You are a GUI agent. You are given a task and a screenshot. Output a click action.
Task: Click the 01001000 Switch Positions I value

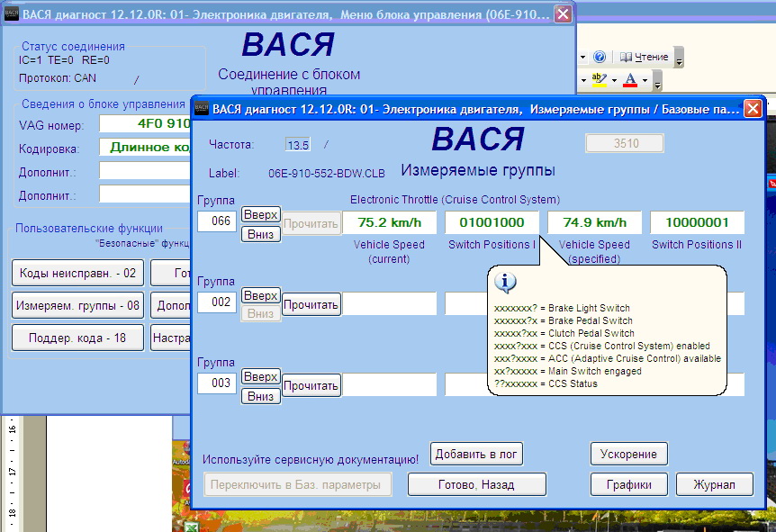tap(492, 222)
